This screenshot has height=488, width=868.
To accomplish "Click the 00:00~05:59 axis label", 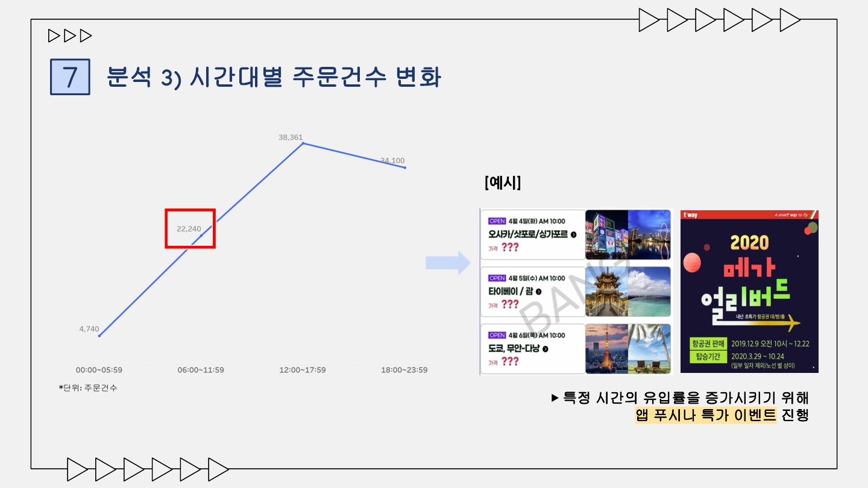I will 99,370.
